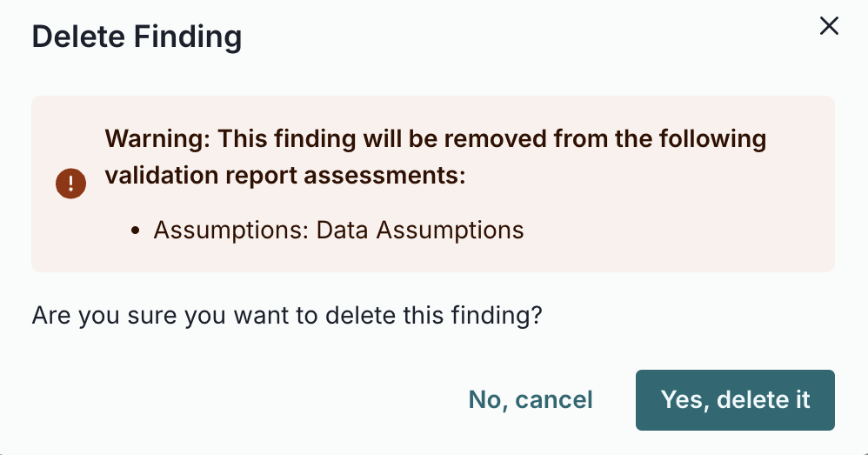This screenshot has width=868, height=455.
Task: Click the red exclamation warning icon
Action: pyautogui.click(x=70, y=184)
